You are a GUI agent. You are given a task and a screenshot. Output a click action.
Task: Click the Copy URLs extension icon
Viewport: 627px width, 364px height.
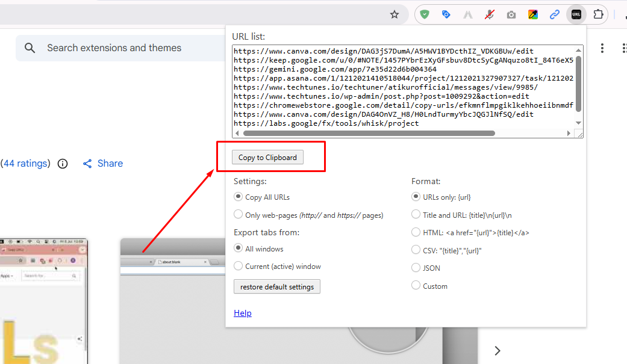[x=576, y=15]
